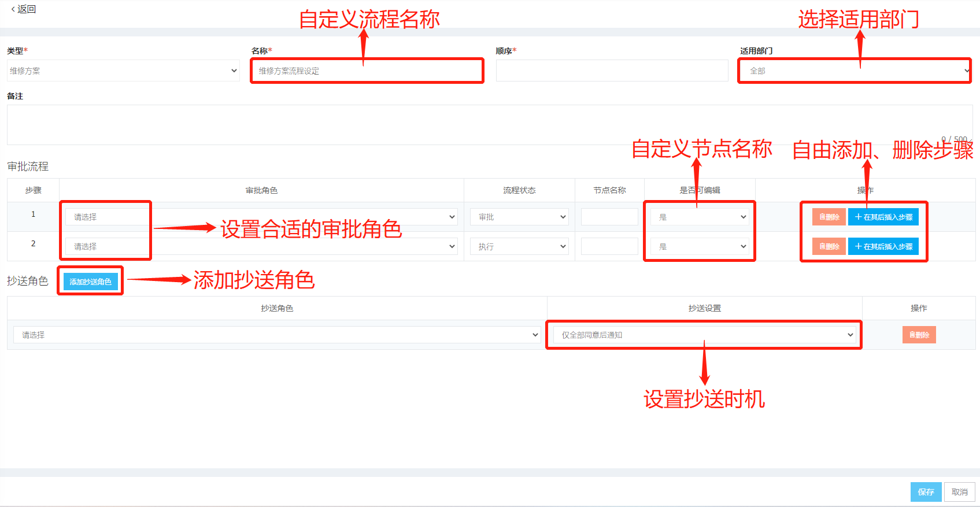Click the 抄送设置 column header
Viewport: 980px width, 507px height.
(x=705, y=308)
